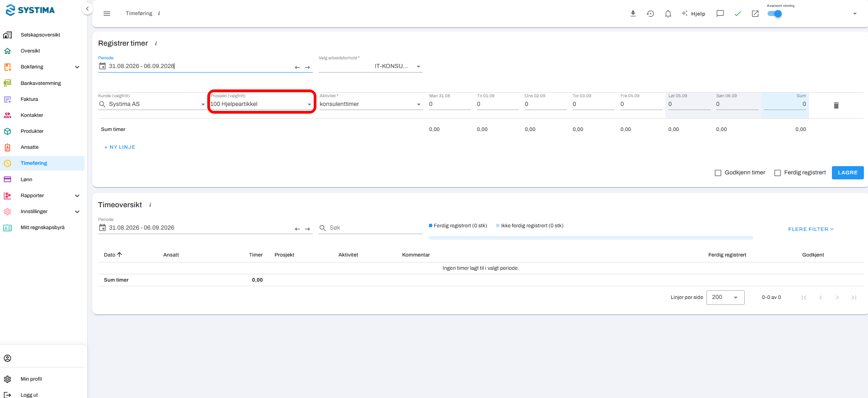The height and width of the screenshot is (398, 868).
Task: Click the info icon beside Timeoversikt
Action: [x=150, y=205]
